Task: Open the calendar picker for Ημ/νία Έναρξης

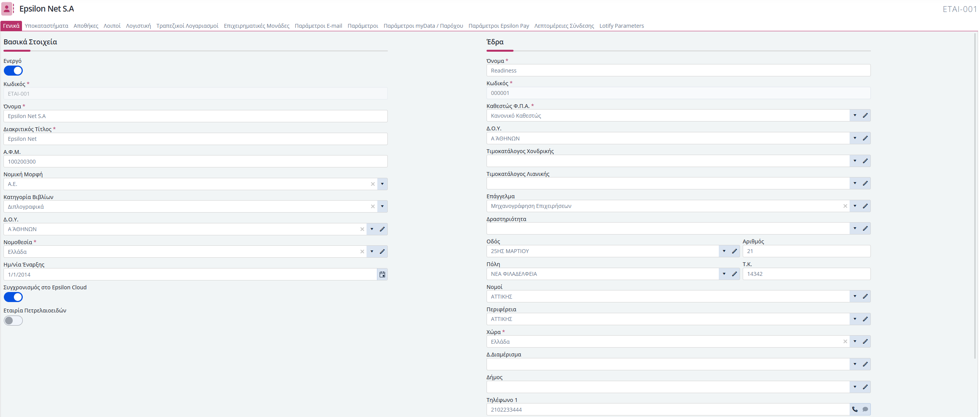Action: [382, 275]
